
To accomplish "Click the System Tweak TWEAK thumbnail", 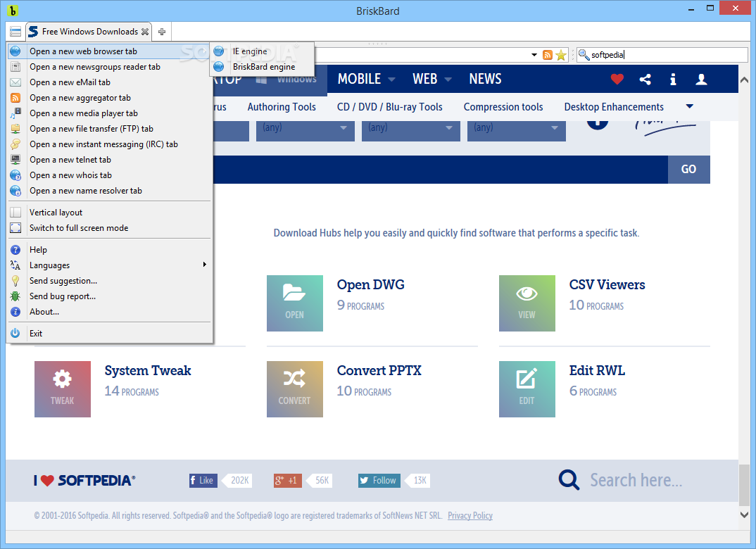I will pyautogui.click(x=62, y=389).
